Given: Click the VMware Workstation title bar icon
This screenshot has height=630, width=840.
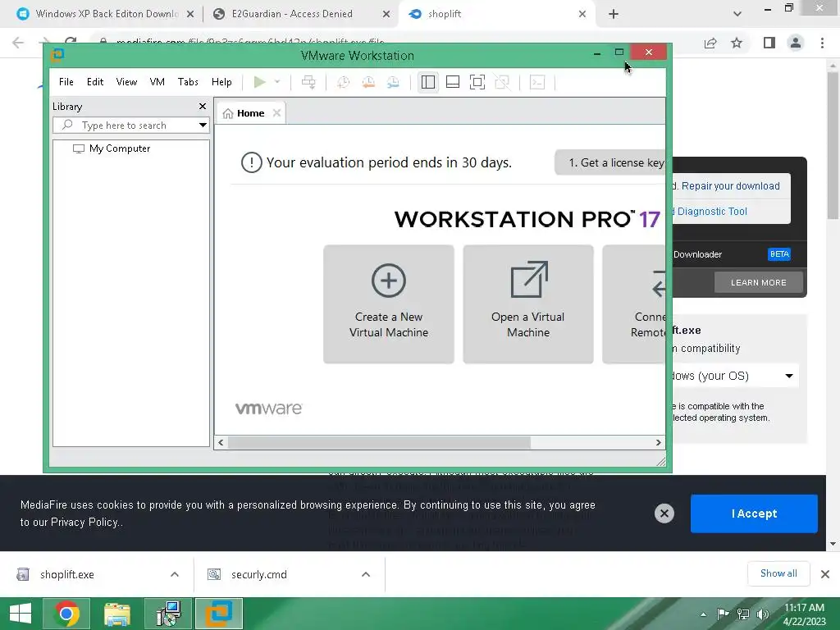Looking at the screenshot, I should point(57,55).
